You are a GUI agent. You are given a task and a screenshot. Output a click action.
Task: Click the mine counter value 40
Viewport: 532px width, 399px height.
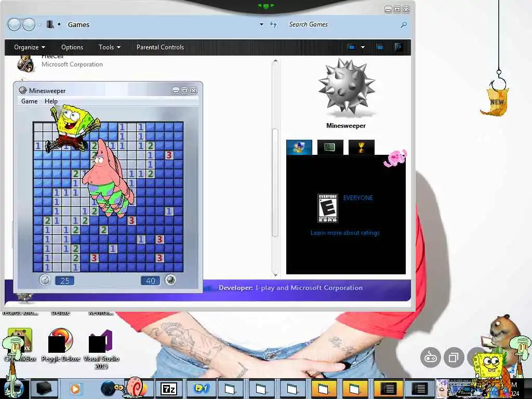(150, 281)
